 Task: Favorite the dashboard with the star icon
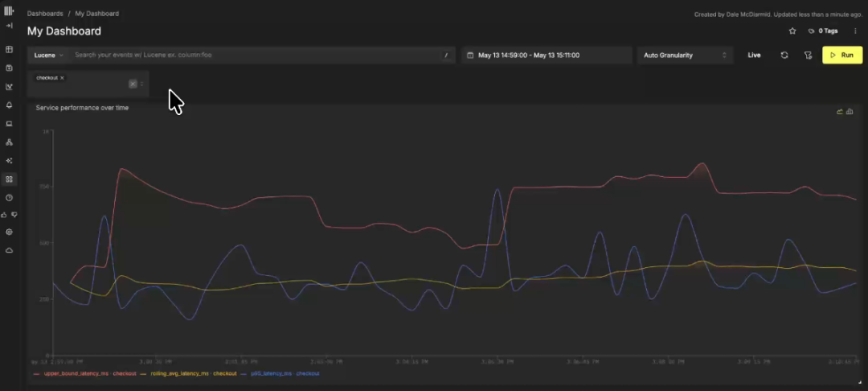tap(792, 31)
